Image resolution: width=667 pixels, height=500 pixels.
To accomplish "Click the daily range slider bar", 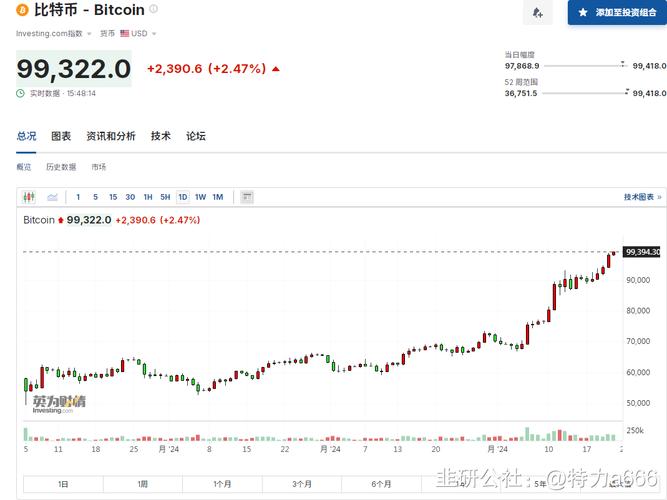I will (x=585, y=66).
